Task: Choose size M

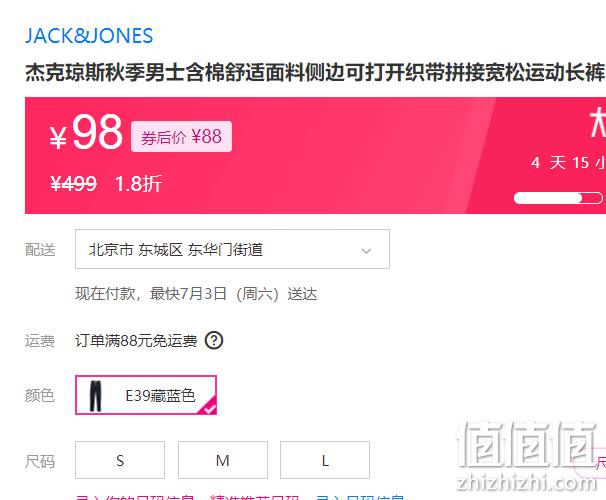Action: tap(223, 460)
